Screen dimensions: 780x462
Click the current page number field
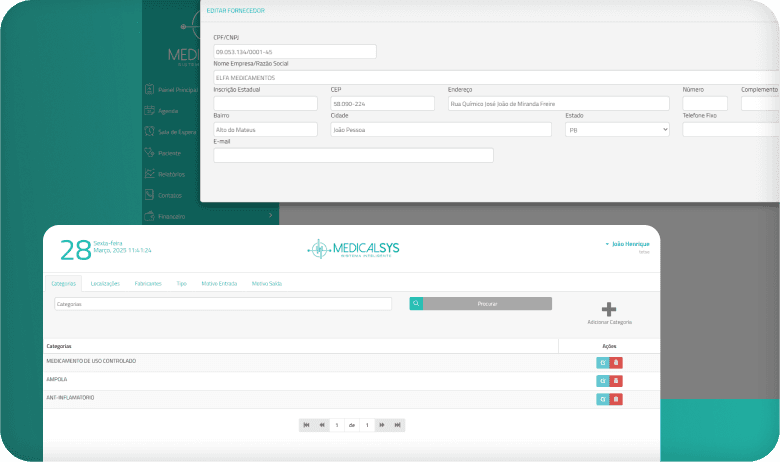click(337, 425)
